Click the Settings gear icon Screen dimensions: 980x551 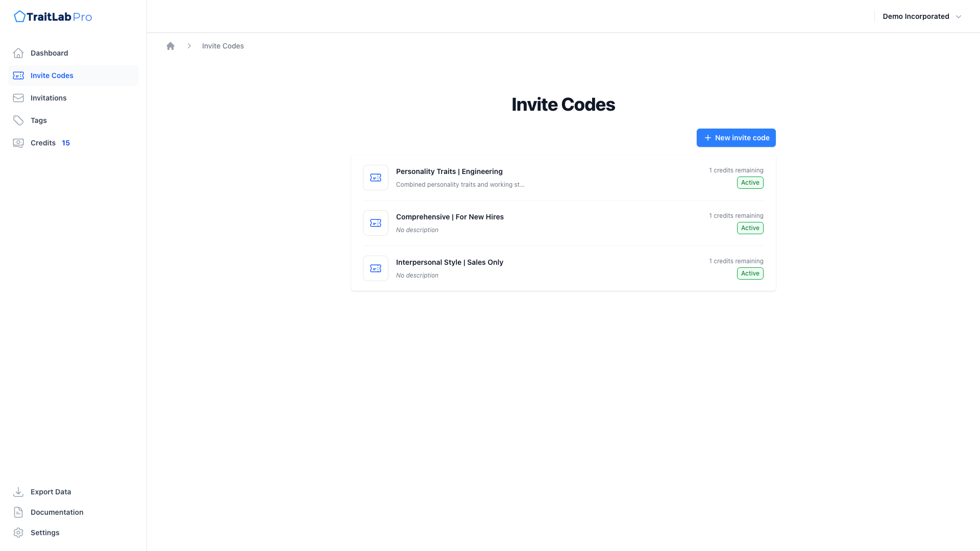(x=18, y=533)
